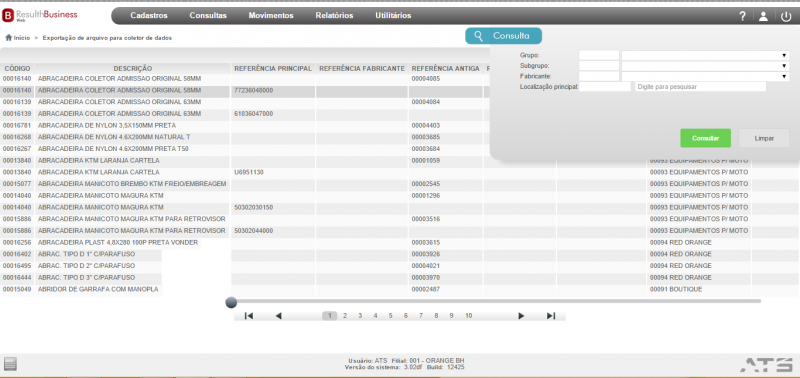Click the 'Digite para pesquisar' search field
This screenshot has width=800, height=378.
(701, 87)
